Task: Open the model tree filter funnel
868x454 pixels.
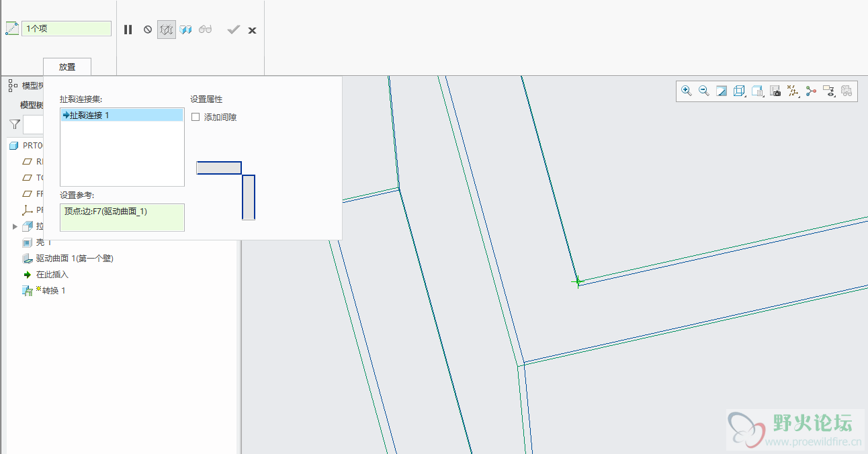Action: [x=15, y=124]
